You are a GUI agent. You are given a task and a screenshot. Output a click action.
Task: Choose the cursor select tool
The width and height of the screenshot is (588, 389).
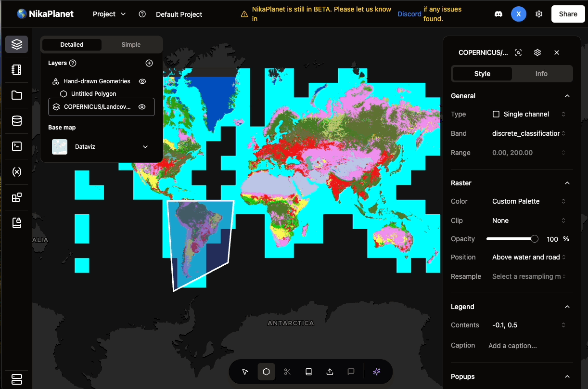pyautogui.click(x=245, y=371)
